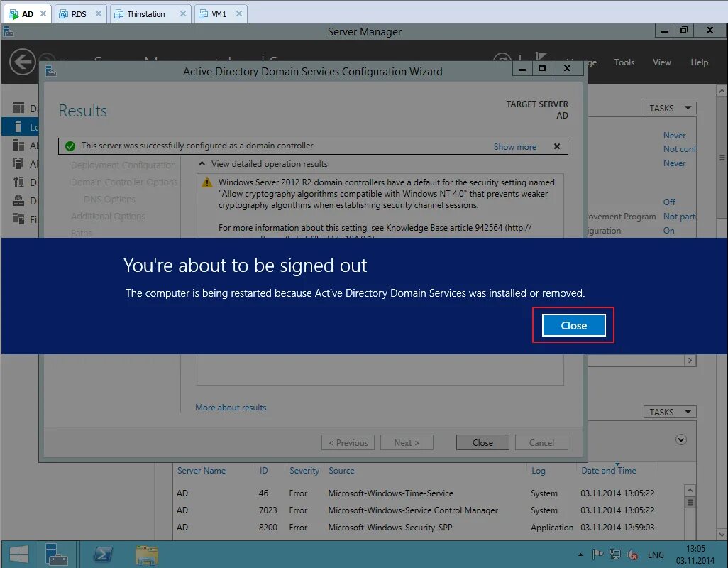
Task: Select the Local Server sidebar icon
Action: [18, 127]
